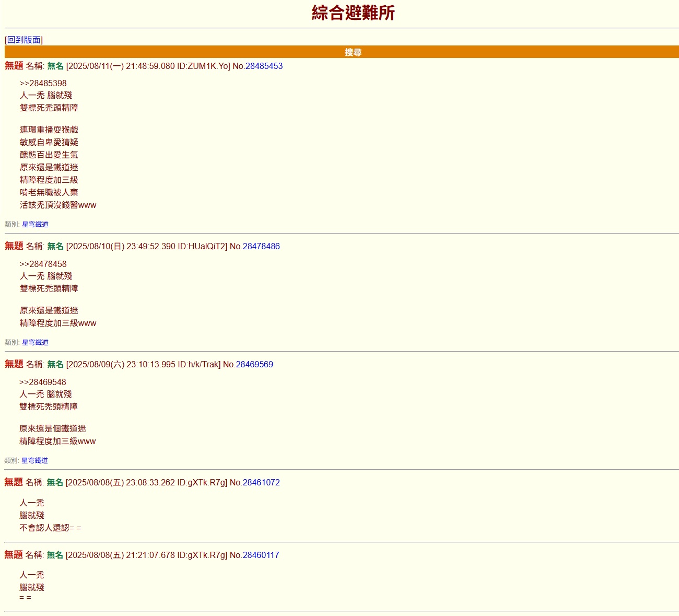Click the orange 搜尋 header bar
Viewport: 679px width, 616px height.
342,52
